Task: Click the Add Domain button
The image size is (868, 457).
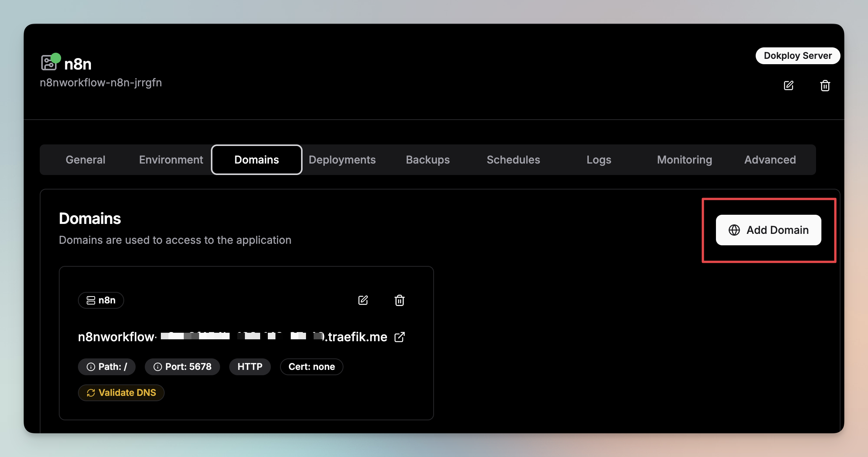Action: pyautogui.click(x=769, y=230)
